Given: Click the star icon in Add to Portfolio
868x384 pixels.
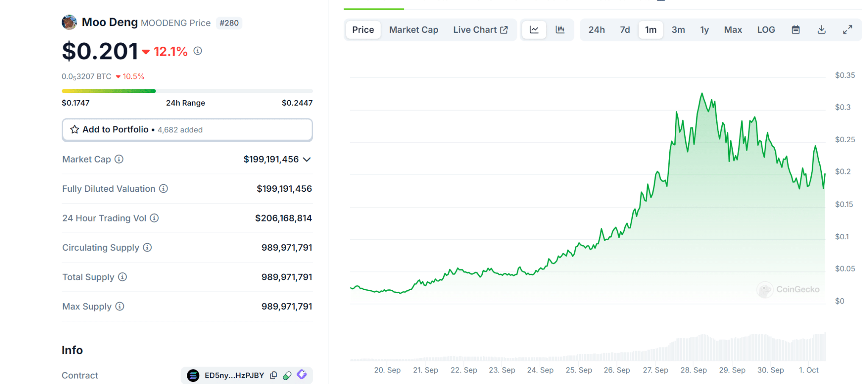Looking at the screenshot, I should (75, 129).
